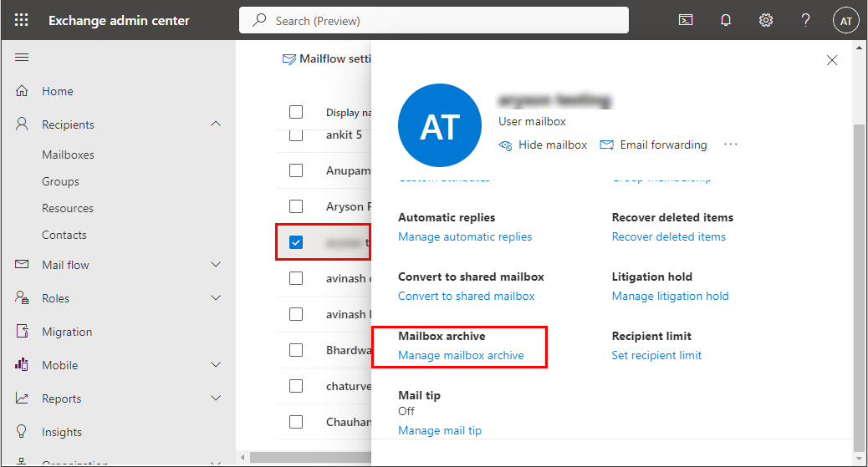Click the Mail flow envelope icon
This screenshot has height=467, width=868.
(x=22, y=265)
